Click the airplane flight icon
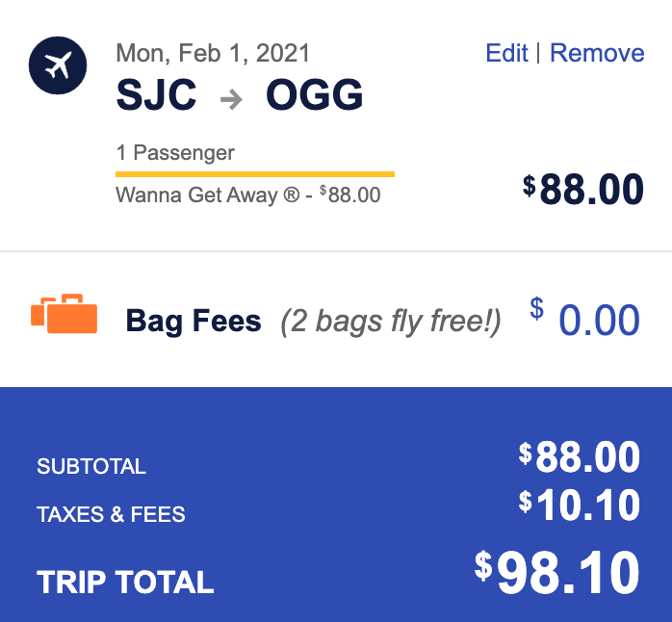The image size is (672, 622). point(58,65)
